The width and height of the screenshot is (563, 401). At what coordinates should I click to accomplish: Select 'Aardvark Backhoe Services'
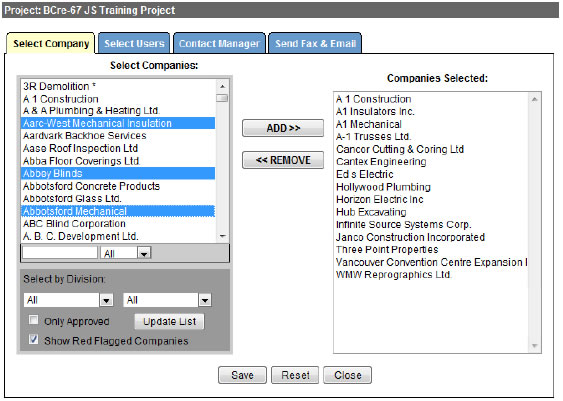118,136
